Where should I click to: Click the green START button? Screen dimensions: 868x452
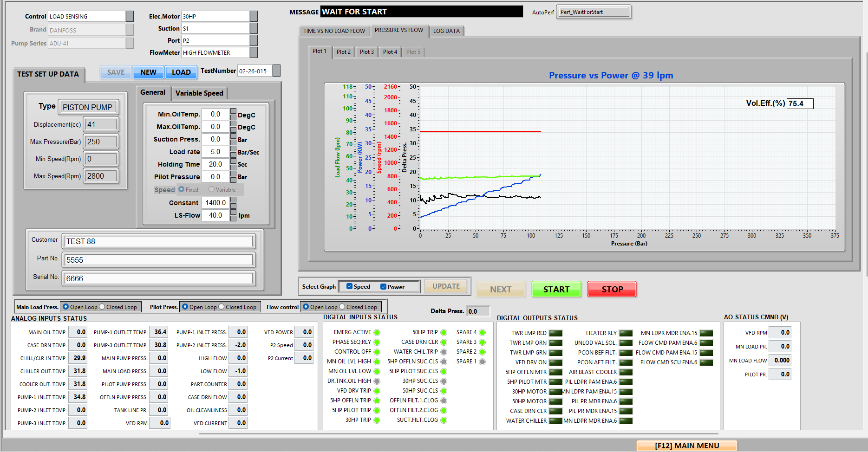click(x=556, y=289)
